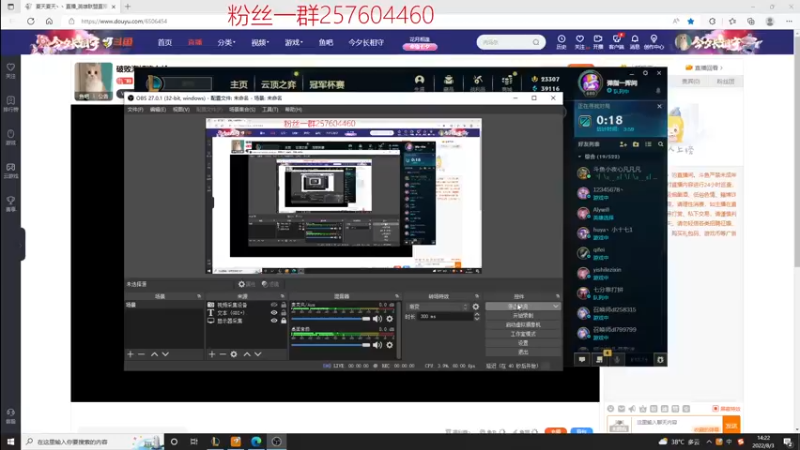Toggle visibility of video capture device source
The width and height of the screenshot is (800, 450).
[x=274, y=305]
